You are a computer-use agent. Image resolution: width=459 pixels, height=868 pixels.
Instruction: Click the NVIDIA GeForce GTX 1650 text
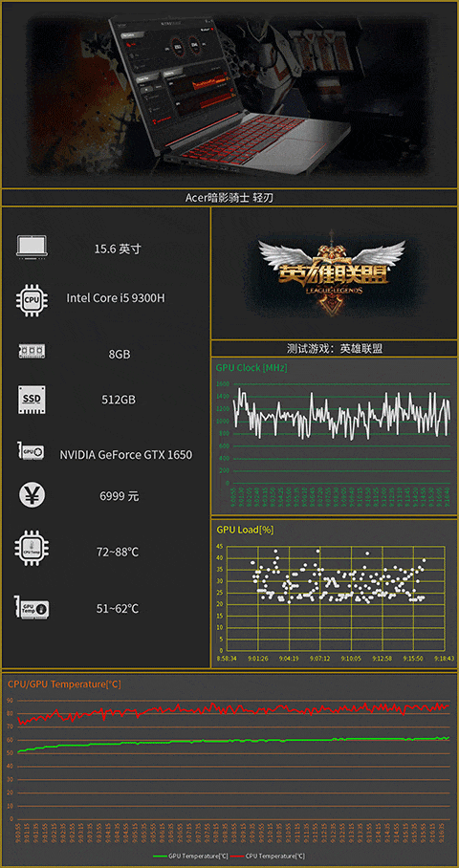tap(125, 455)
